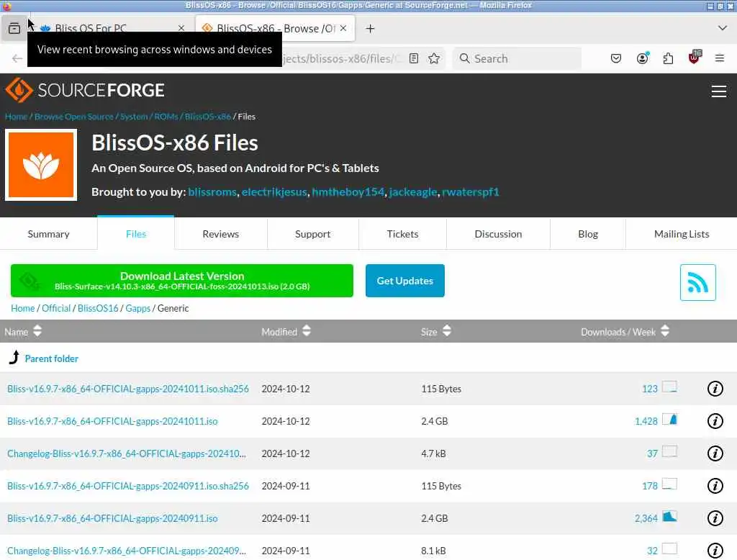Open the Extensions puzzle icon

click(x=668, y=58)
